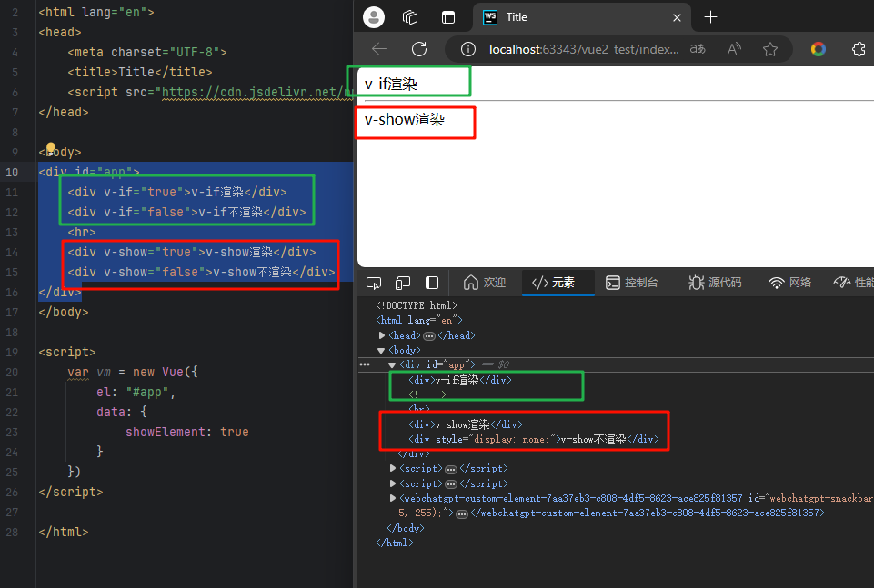This screenshot has height=588, width=874.
Task: View site information icon
Action: click(468, 50)
